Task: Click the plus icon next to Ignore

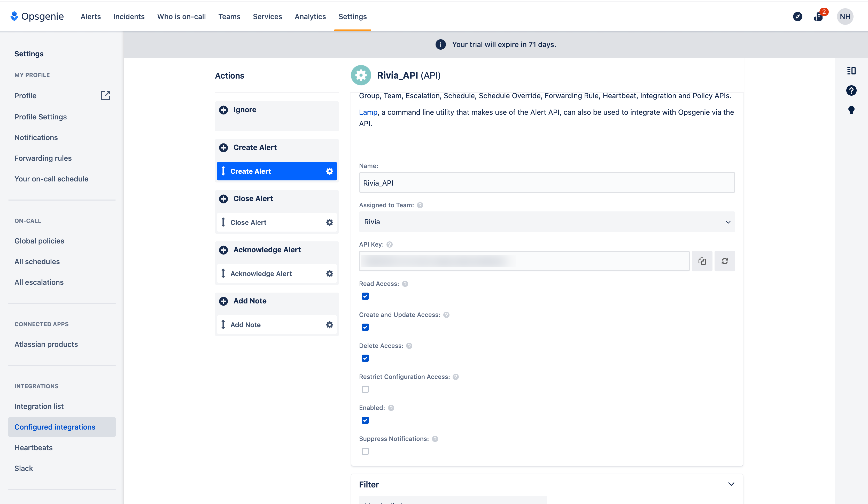Action: 223,110
